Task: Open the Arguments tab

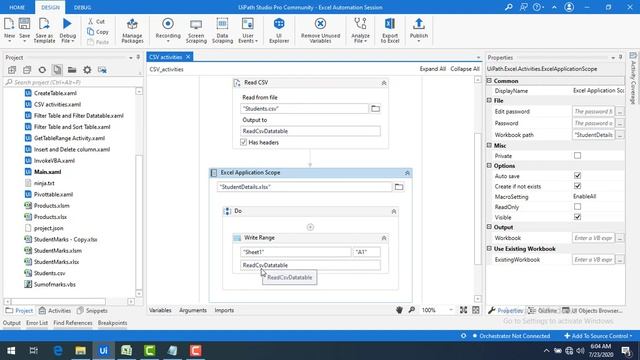Action: tap(193, 310)
